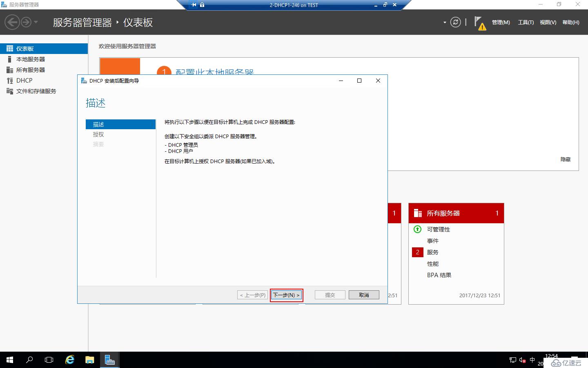Click Server Manager taskbar icon
Viewport: 588px width, 368px height.
coord(109,360)
